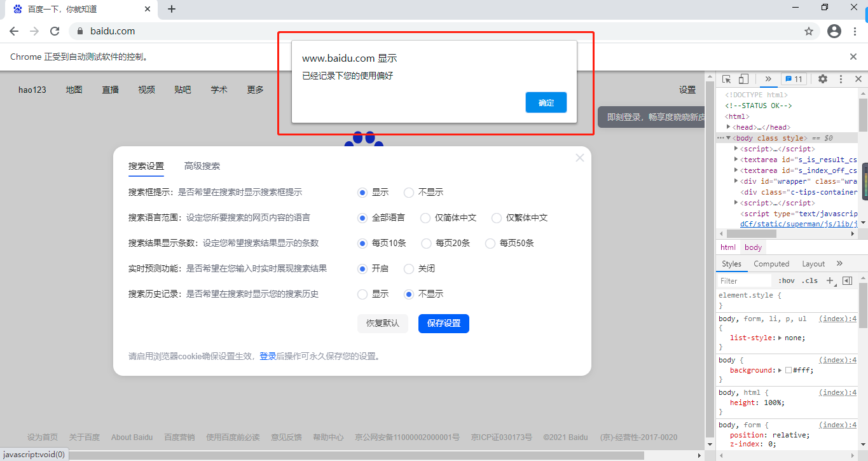Open DevTools Computed tab
The image size is (868, 461).
point(771,264)
